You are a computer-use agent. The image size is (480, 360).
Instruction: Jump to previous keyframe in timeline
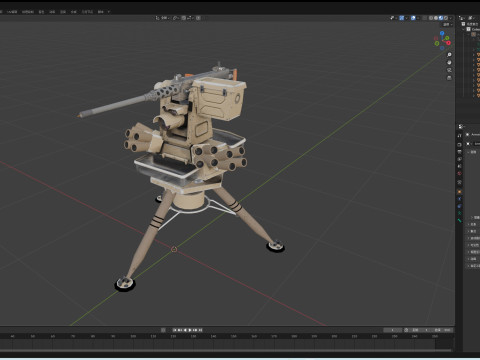(180, 330)
